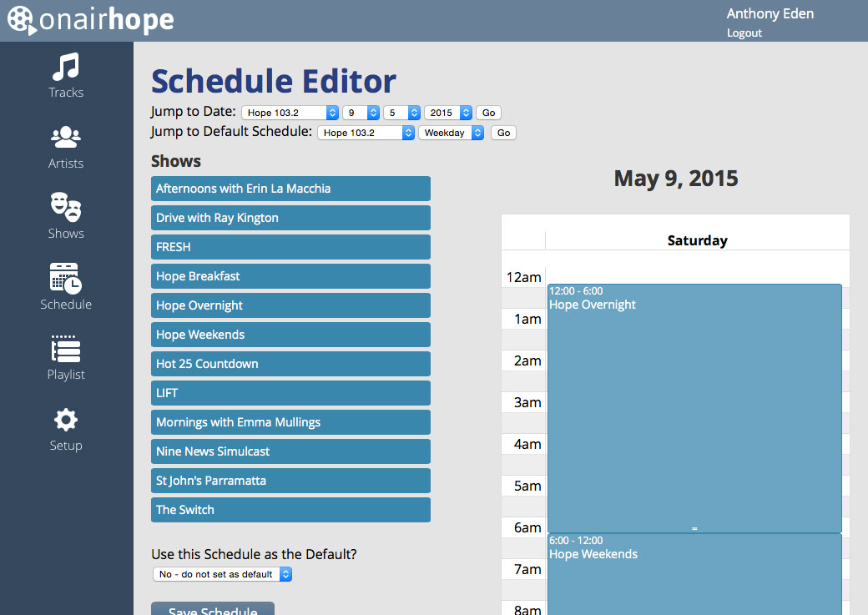This screenshot has width=868, height=615.
Task: Click the Anthony Eden user name
Action: 770,13
